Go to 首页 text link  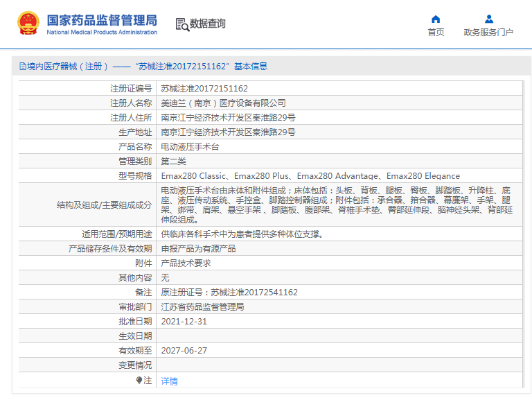[436, 33]
